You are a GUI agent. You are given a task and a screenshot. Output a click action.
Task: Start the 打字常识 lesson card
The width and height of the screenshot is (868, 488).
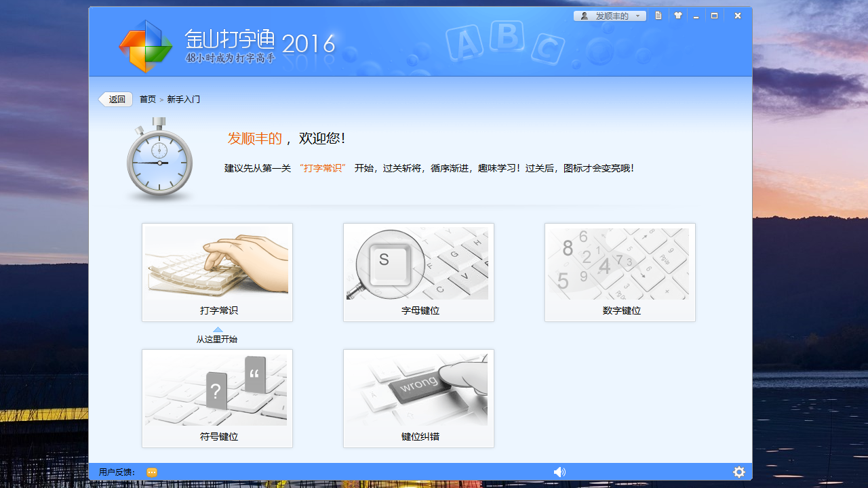217,272
